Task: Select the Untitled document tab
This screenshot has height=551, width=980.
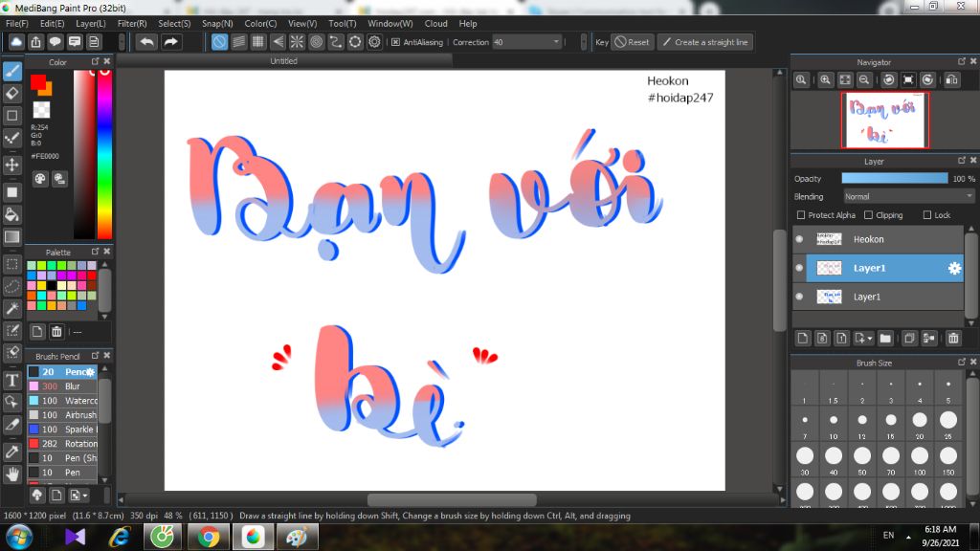Action: coord(283,60)
